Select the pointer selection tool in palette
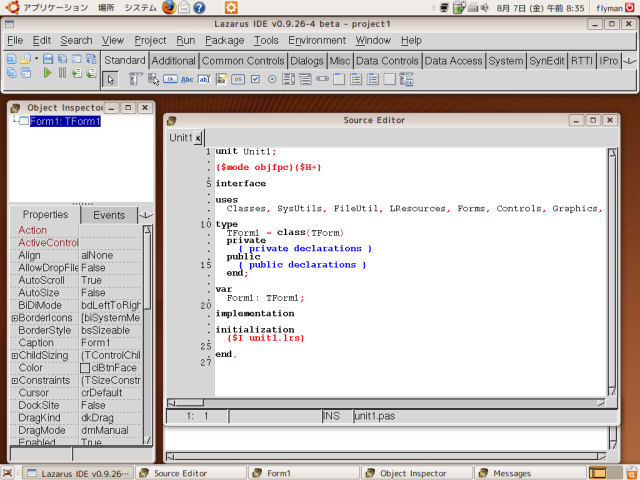 (x=110, y=80)
